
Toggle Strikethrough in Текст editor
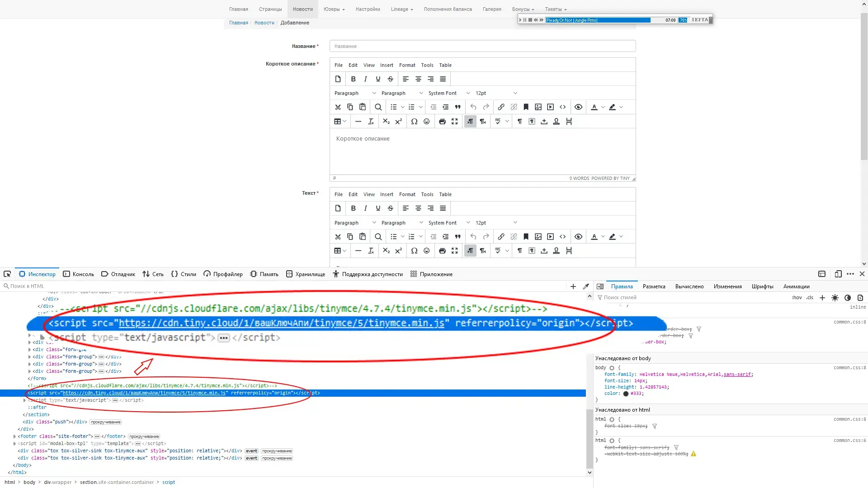(x=391, y=208)
